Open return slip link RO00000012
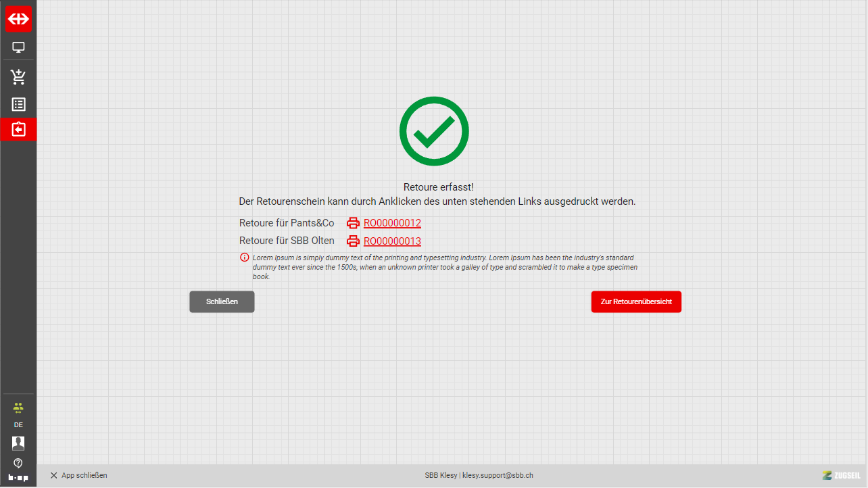Image resolution: width=868 pixels, height=488 pixels. coord(392,223)
